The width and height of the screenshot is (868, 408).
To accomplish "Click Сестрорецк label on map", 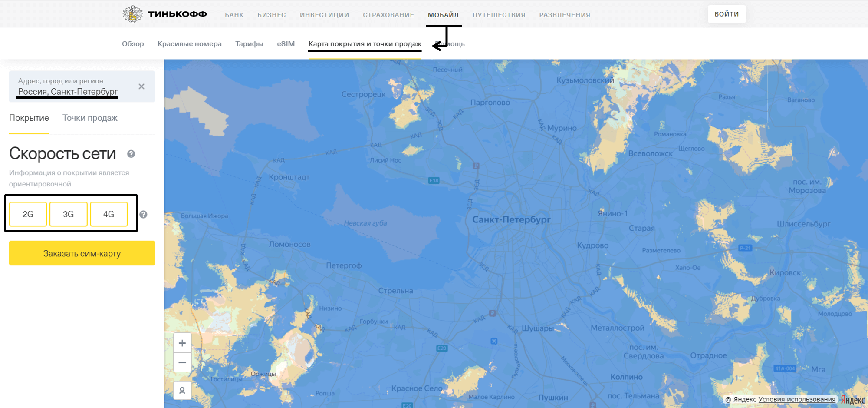I will (x=363, y=94).
